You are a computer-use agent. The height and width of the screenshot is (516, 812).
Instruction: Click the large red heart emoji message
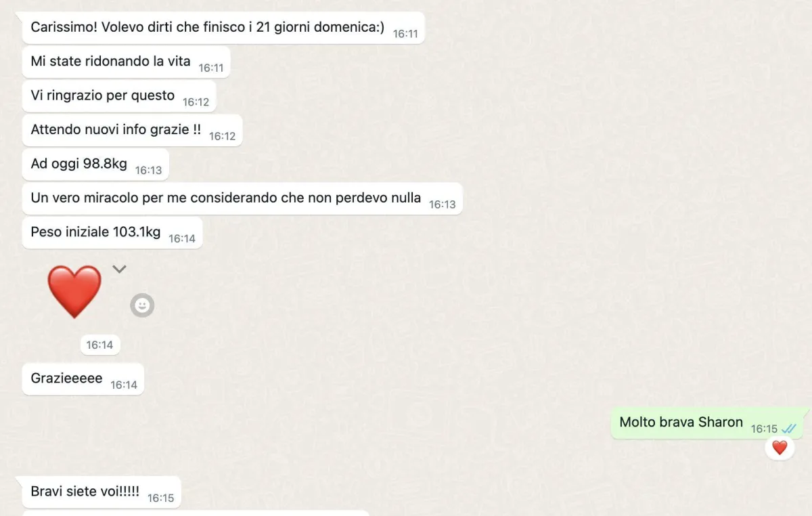pyautogui.click(x=74, y=292)
